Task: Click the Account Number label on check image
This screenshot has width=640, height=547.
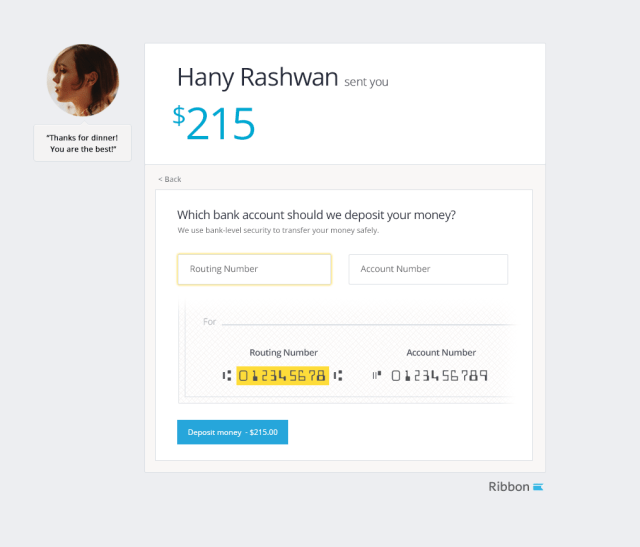Action: 440,353
